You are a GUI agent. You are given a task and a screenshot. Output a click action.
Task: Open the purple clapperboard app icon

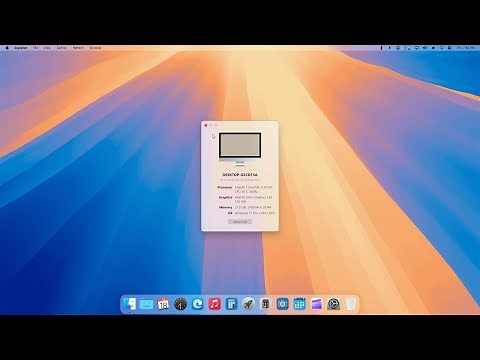click(x=316, y=304)
